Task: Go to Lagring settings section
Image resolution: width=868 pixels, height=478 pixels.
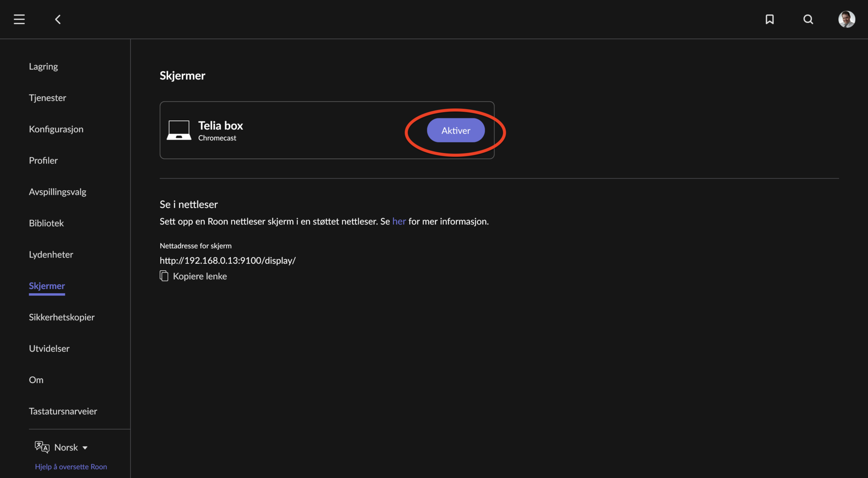Action: click(43, 66)
